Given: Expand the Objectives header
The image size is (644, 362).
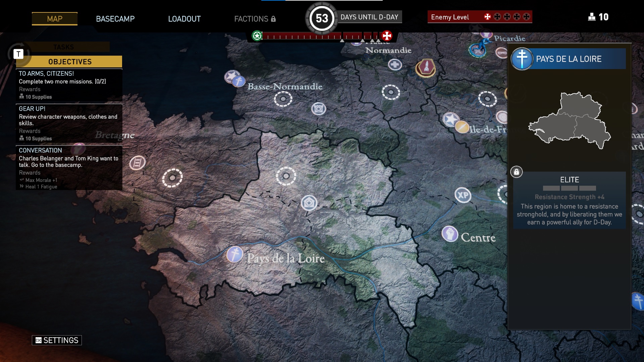Looking at the screenshot, I should (70, 62).
